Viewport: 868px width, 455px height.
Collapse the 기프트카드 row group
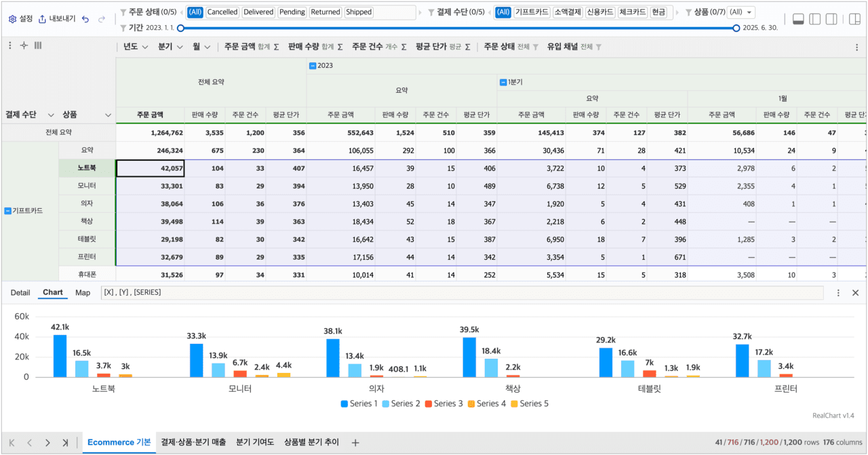pos(7,211)
